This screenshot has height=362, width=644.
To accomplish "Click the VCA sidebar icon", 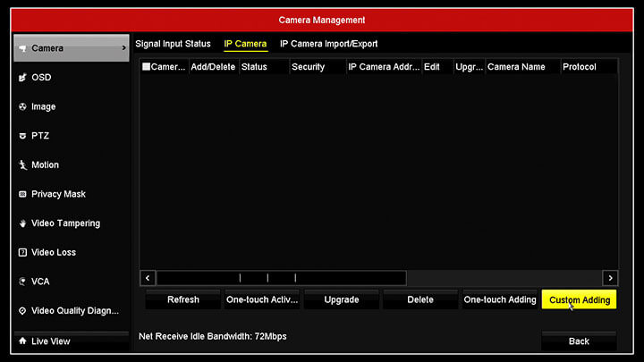I will coord(22,282).
